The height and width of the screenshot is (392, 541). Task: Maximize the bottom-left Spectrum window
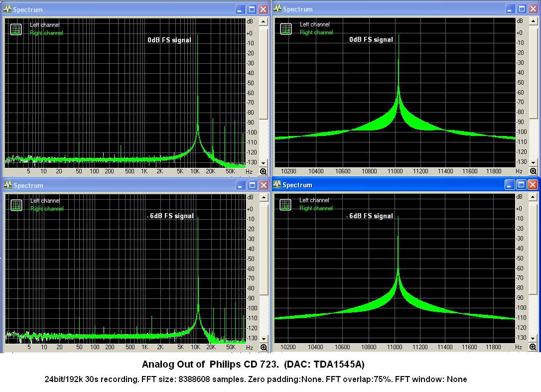coord(252,185)
